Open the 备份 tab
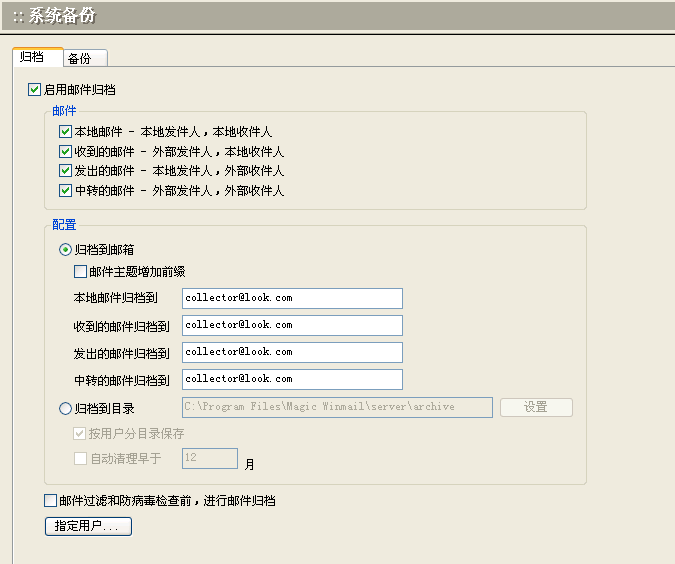Screen dimensions: 675x564 pos(84,58)
